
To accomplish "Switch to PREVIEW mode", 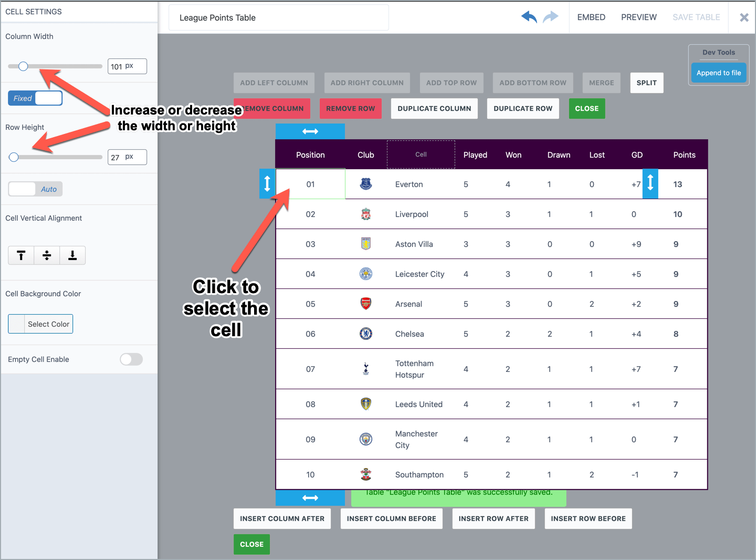I will 638,17.
